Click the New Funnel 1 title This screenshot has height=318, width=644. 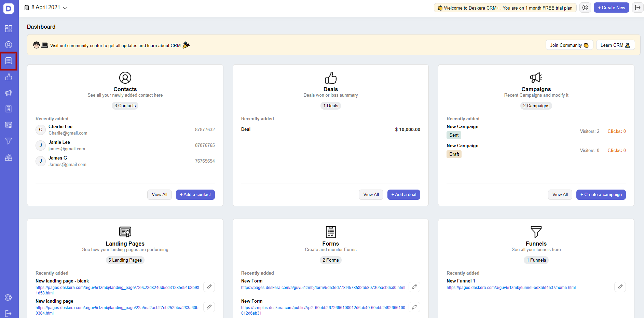461,281
